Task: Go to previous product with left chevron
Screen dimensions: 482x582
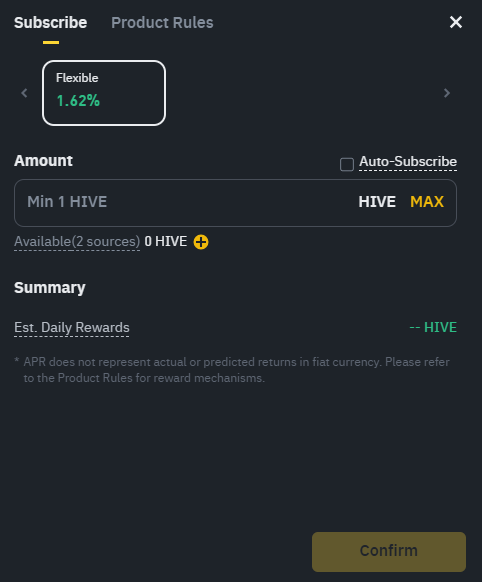Action: click(24, 93)
